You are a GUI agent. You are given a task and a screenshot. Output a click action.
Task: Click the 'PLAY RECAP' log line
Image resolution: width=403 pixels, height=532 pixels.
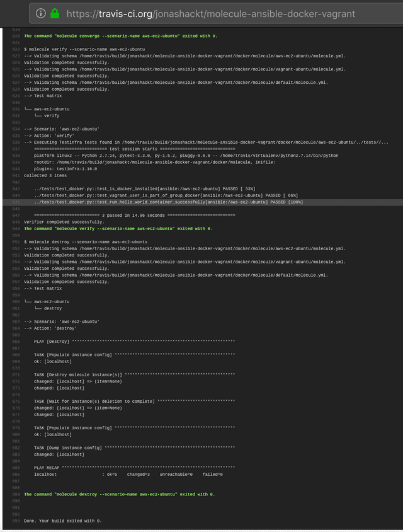click(134, 467)
